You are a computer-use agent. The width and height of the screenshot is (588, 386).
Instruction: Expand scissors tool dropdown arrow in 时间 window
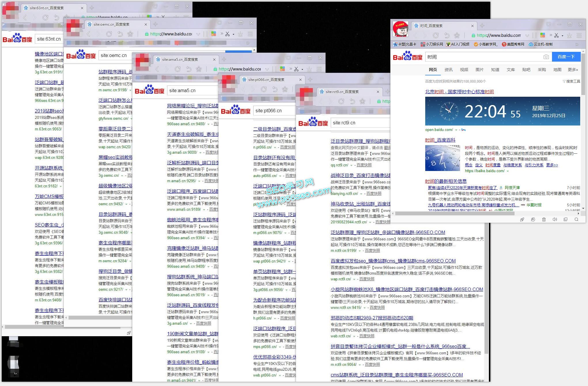tap(562, 36)
